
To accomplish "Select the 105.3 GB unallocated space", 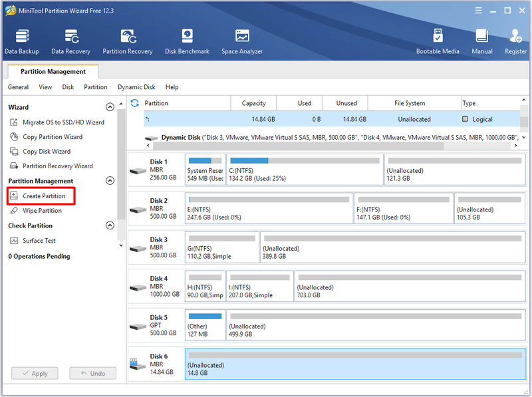I will tap(489, 209).
